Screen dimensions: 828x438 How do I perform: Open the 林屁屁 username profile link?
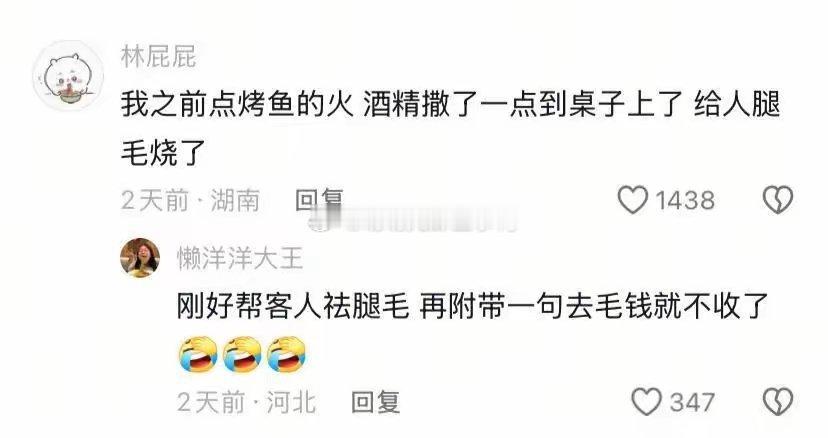[158, 57]
